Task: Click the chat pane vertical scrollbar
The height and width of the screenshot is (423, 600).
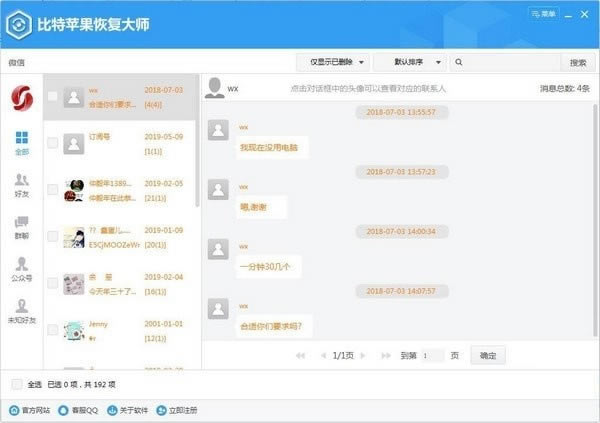Action: point(595,220)
